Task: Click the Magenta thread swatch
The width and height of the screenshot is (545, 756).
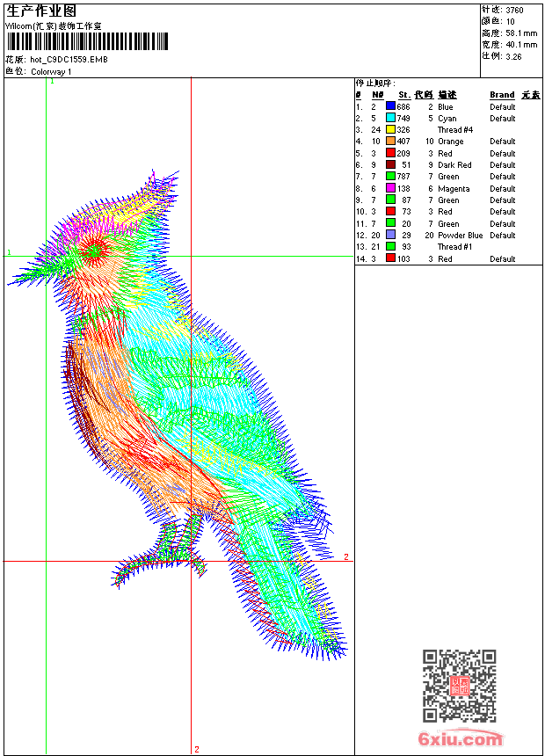Action: (x=390, y=188)
